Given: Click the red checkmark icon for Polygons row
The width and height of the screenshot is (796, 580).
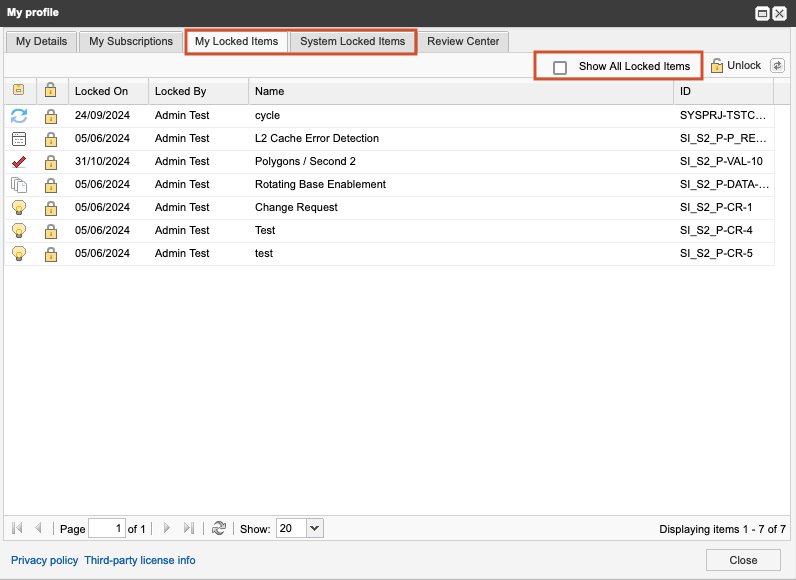Looking at the screenshot, I should click(x=19, y=162).
